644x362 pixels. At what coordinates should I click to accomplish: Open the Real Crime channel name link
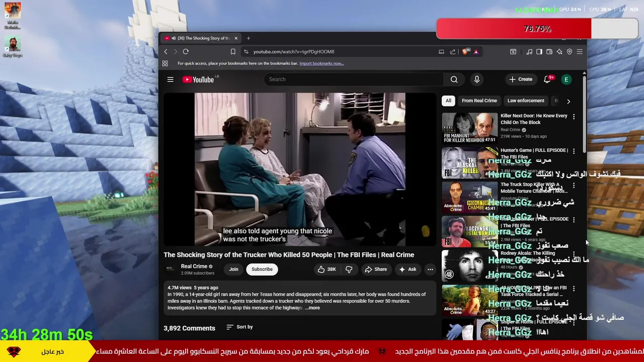tap(194, 266)
